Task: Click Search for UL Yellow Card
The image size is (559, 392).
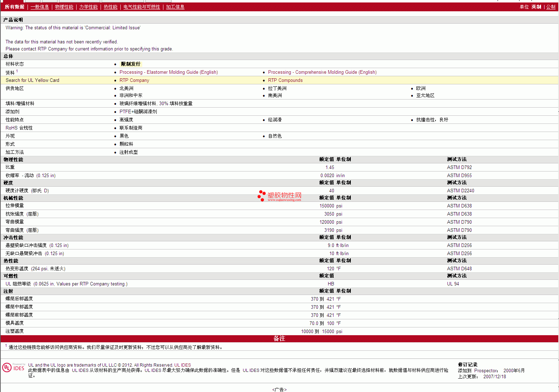Action: click(32, 80)
